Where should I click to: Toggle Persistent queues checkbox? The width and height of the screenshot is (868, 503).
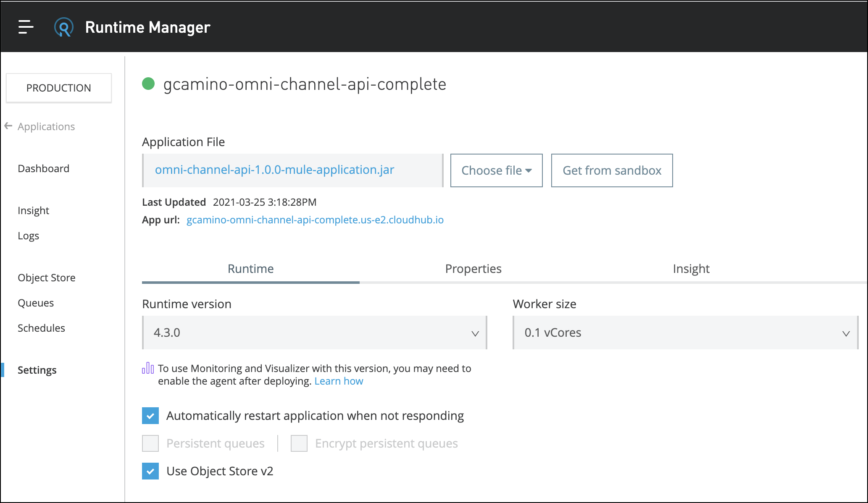pyautogui.click(x=150, y=443)
